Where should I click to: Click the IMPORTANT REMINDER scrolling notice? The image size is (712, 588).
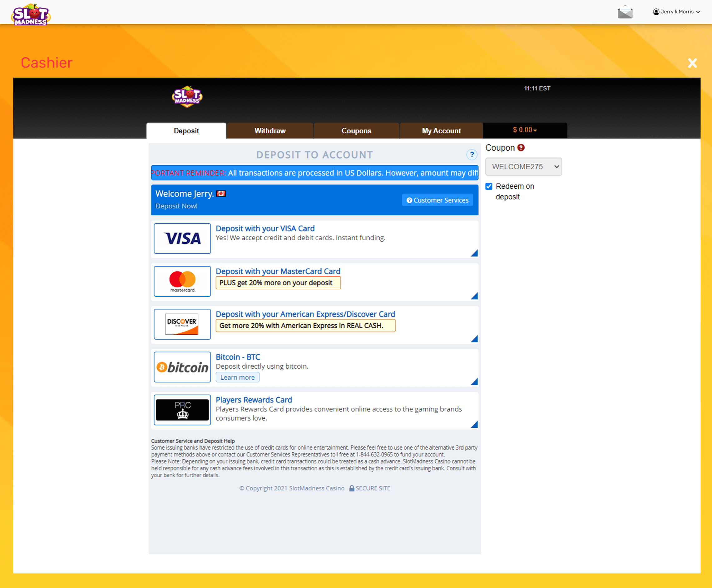click(314, 173)
